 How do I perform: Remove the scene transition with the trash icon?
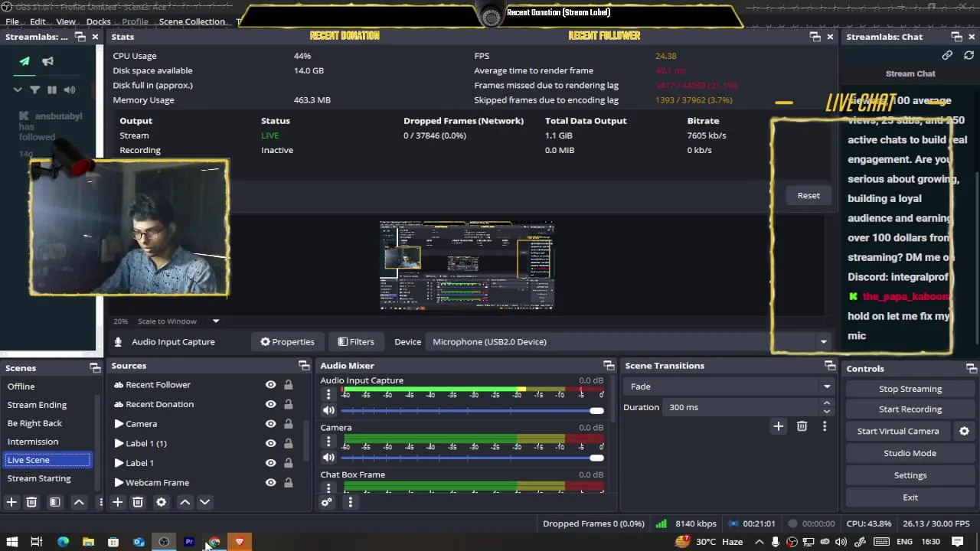tap(802, 426)
